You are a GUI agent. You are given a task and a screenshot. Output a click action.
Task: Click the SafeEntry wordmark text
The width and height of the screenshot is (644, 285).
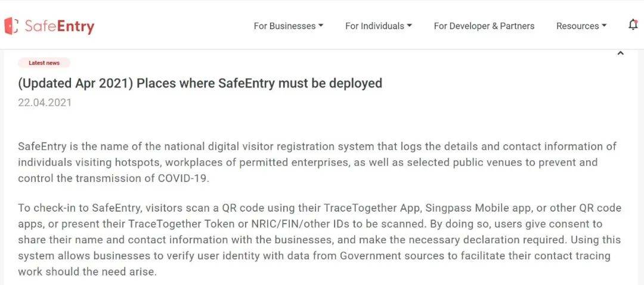coord(59,26)
